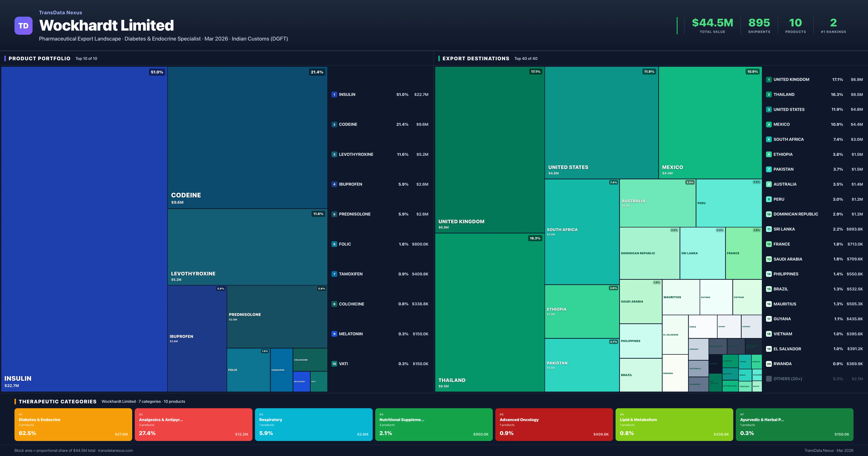The image size is (868, 456).
Task: Toggle the Advanced Oncology category card
Action: click(554, 424)
